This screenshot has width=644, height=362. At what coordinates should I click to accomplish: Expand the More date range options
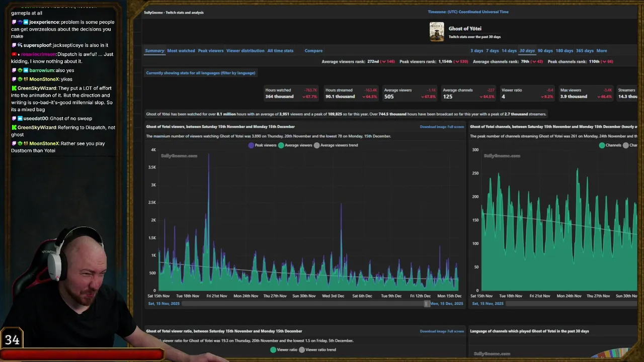(x=602, y=51)
